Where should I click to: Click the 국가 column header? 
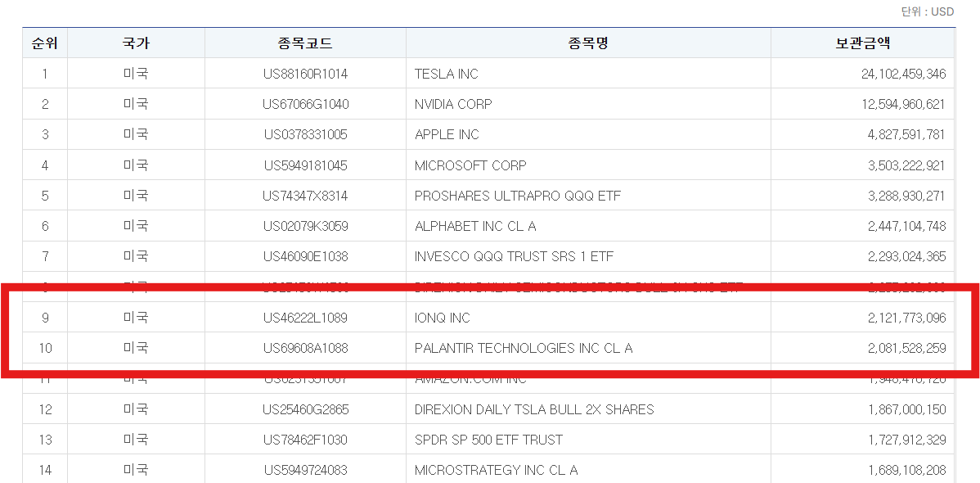[136, 43]
